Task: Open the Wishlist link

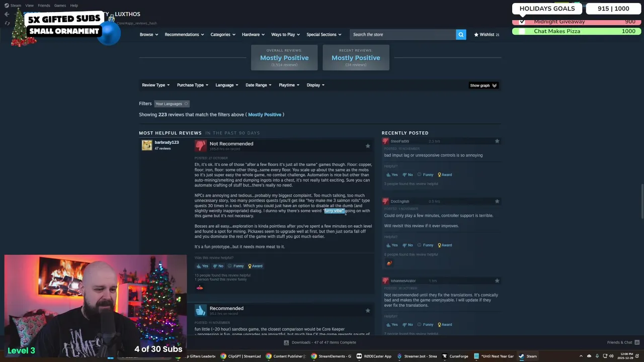Action: 487,34
